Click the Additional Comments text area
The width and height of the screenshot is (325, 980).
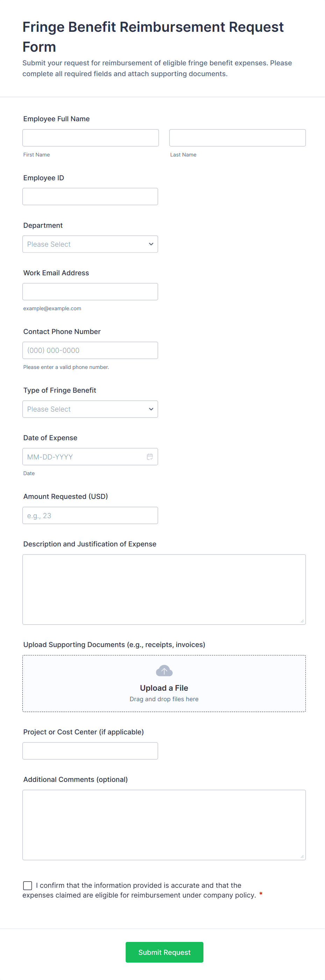point(164,825)
